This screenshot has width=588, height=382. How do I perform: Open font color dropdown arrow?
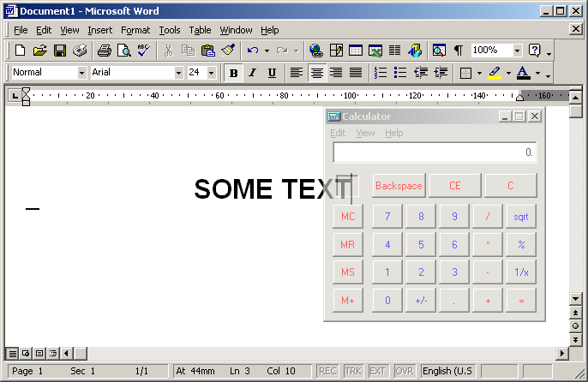[537, 73]
